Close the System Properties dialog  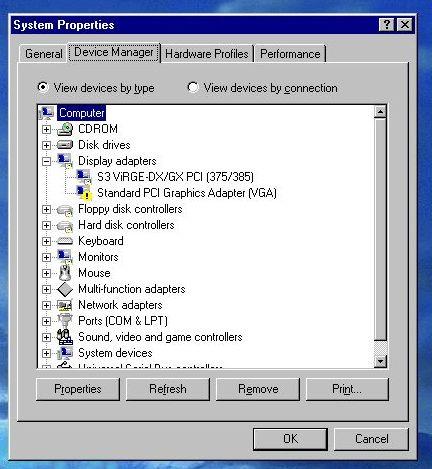[x=405, y=25]
